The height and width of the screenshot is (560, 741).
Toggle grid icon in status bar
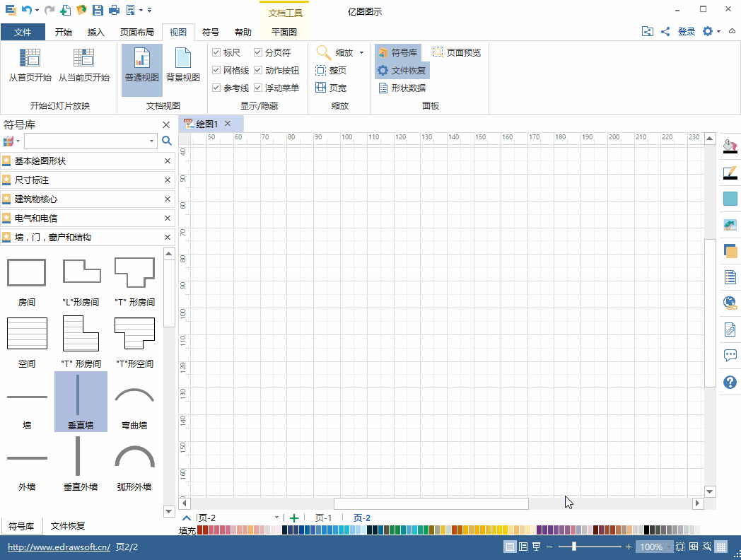(720, 547)
